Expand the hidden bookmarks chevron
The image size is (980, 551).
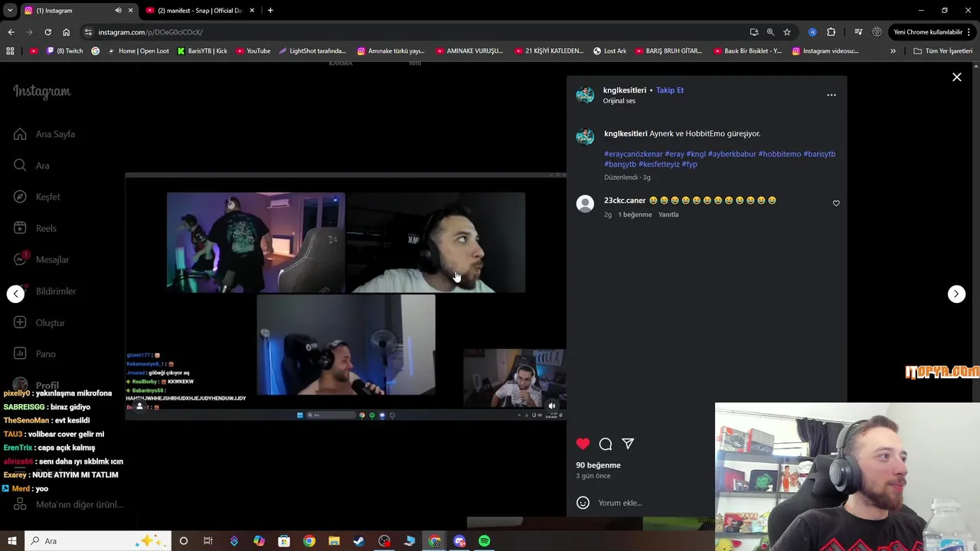[x=893, y=51]
